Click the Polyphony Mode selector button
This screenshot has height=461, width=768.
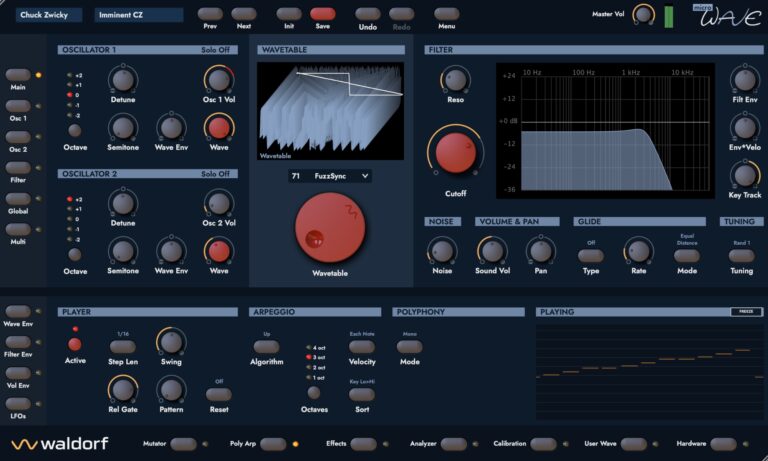pyautogui.click(x=409, y=347)
